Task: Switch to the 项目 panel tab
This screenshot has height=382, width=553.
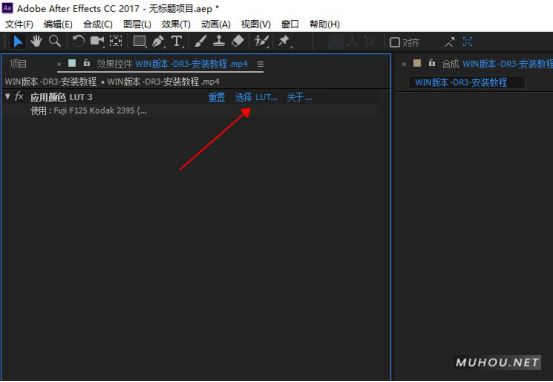Action: pyautogui.click(x=18, y=64)
